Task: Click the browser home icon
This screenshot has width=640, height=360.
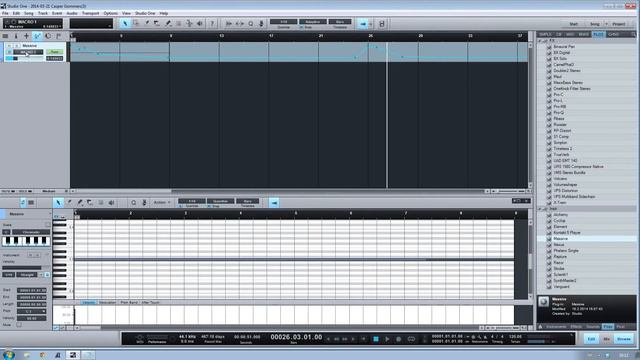Action: [540, 327]
